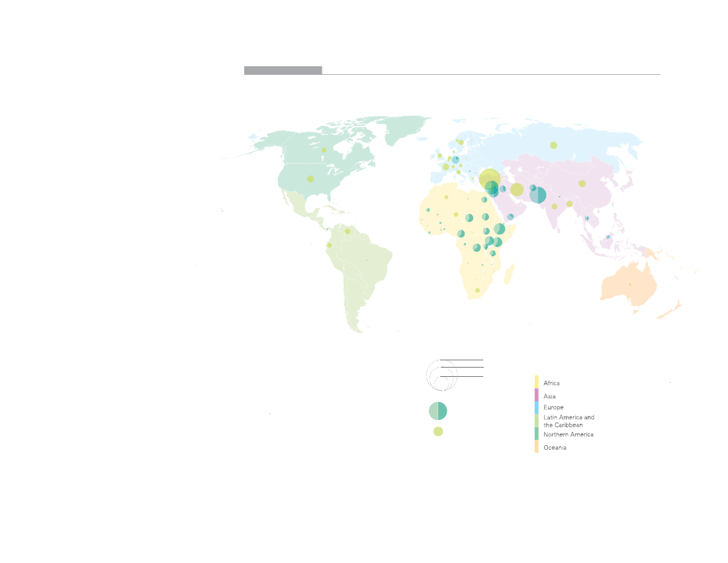Select the Oceania orange legend swatch
This screenshot has width=728, height=563.
pos(536,447)
